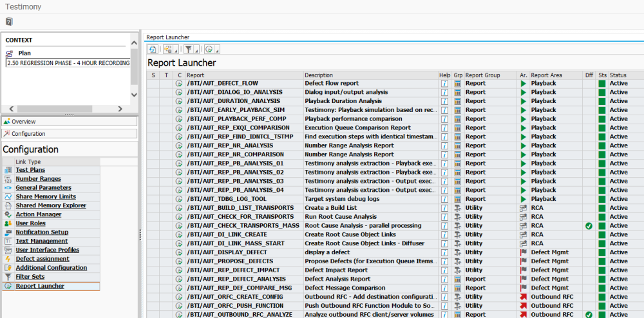
Task: Open the Share Memory Limits link
Action: [46, 196]
